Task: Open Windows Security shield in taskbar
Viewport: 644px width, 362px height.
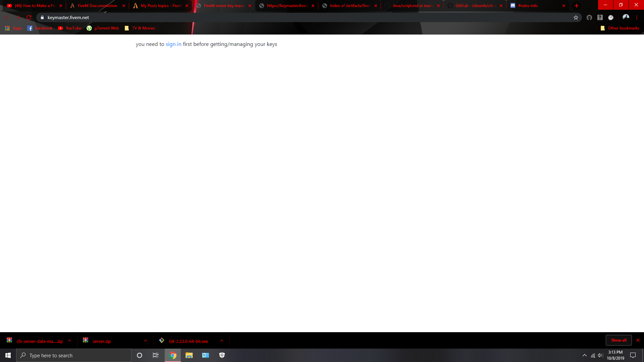Action: point(222,355)
